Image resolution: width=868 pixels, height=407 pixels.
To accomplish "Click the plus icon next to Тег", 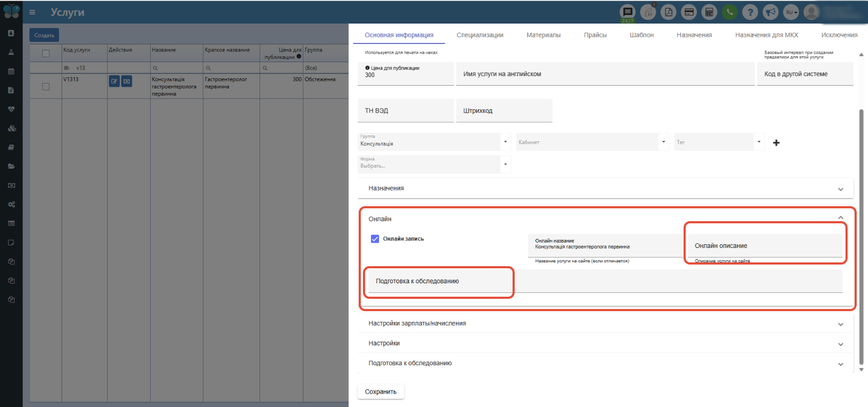I will (x=776, y=142).
